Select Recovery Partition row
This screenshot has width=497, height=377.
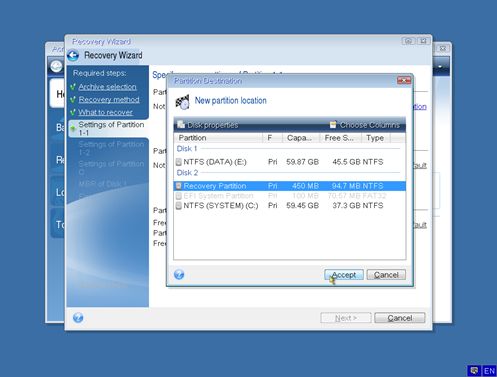click(289, 186)
